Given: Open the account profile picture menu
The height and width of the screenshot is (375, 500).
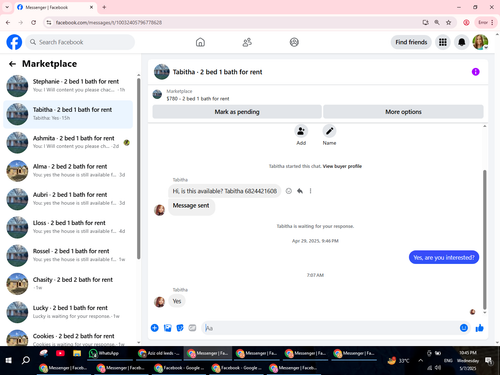Looking at the screenshot, I should click(x=480, y=42).
